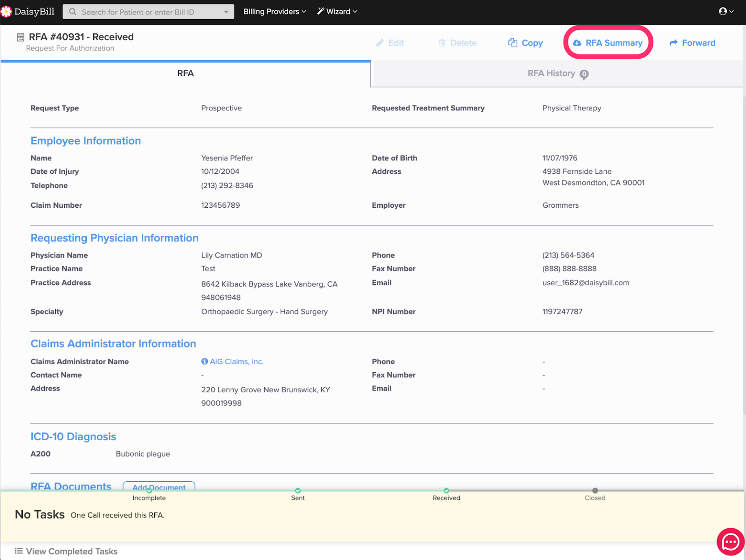This screenshot has width=746, height=560.
Task: Click the Bubonic plague diagnosis text
Action: click(x=143, y=454)
